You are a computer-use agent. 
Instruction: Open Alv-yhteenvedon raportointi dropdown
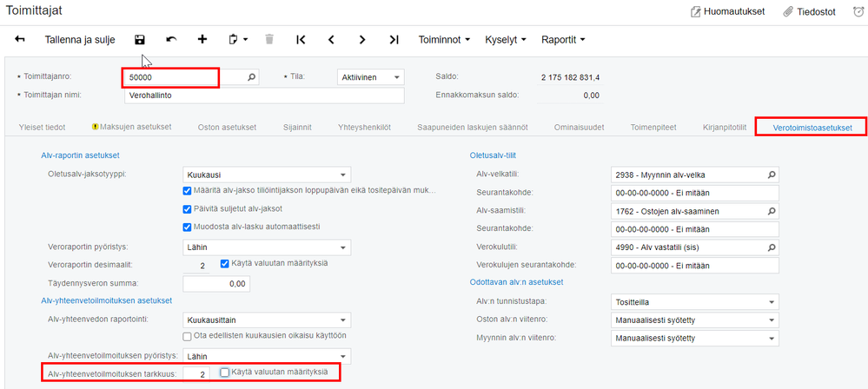266,320
